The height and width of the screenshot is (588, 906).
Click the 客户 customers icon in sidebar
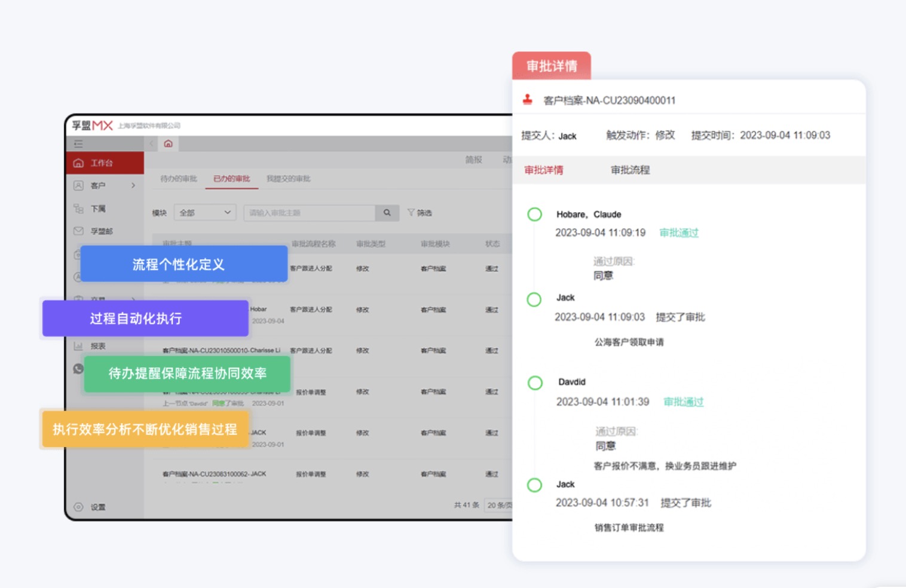coord(78,186)
